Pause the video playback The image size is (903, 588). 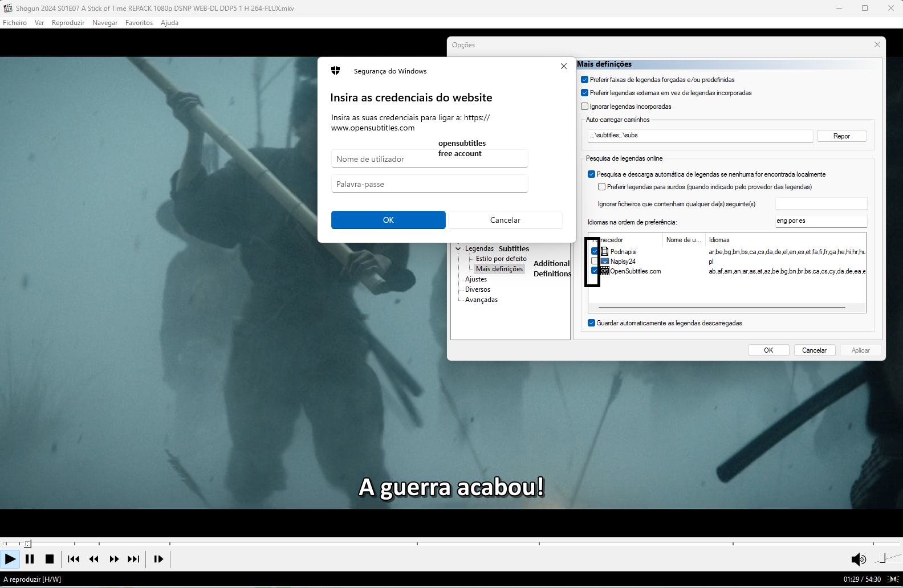click(30, 559)
